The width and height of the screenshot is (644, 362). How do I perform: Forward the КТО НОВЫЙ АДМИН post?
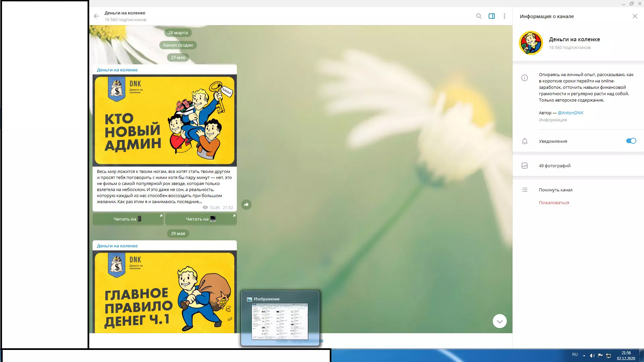pyautogui.click(x=246, y=204)
